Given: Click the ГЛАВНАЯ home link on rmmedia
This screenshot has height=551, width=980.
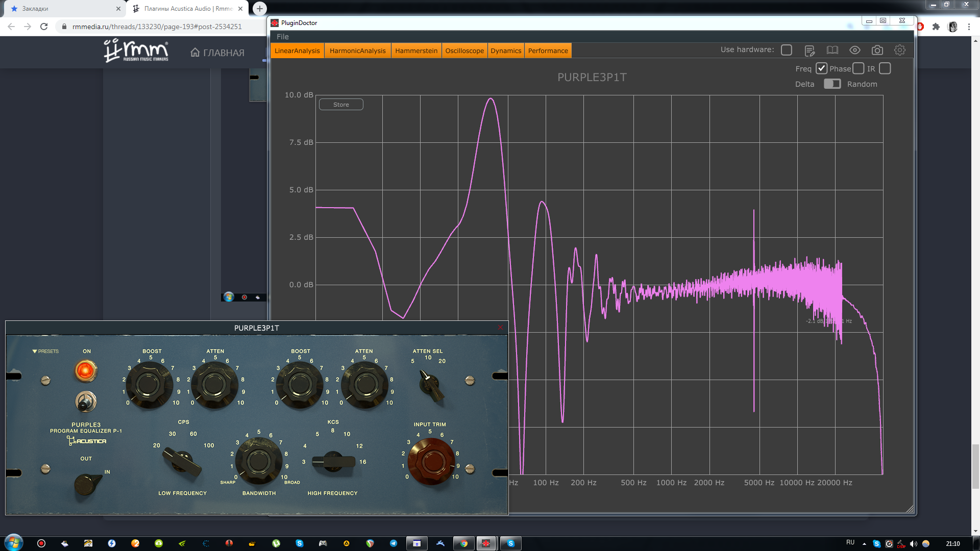Looking at the screenshot, I should [x=217, y=53].
